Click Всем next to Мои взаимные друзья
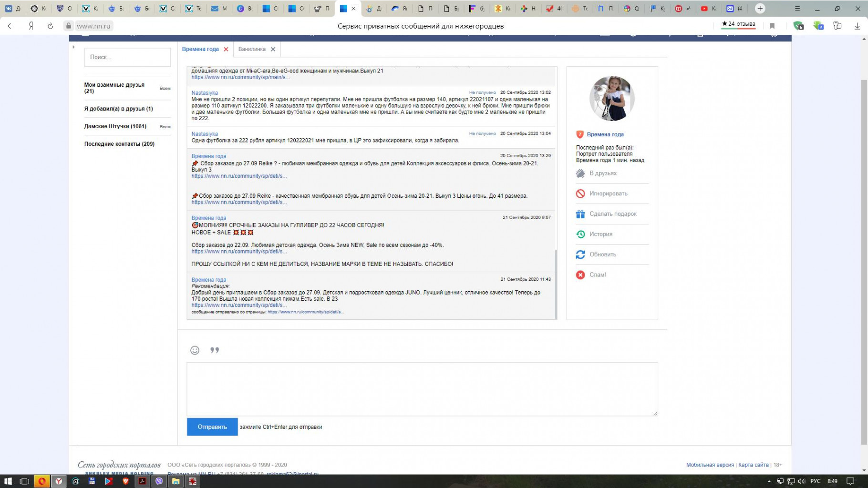868x488 pixels. click(x=165, y=89)
